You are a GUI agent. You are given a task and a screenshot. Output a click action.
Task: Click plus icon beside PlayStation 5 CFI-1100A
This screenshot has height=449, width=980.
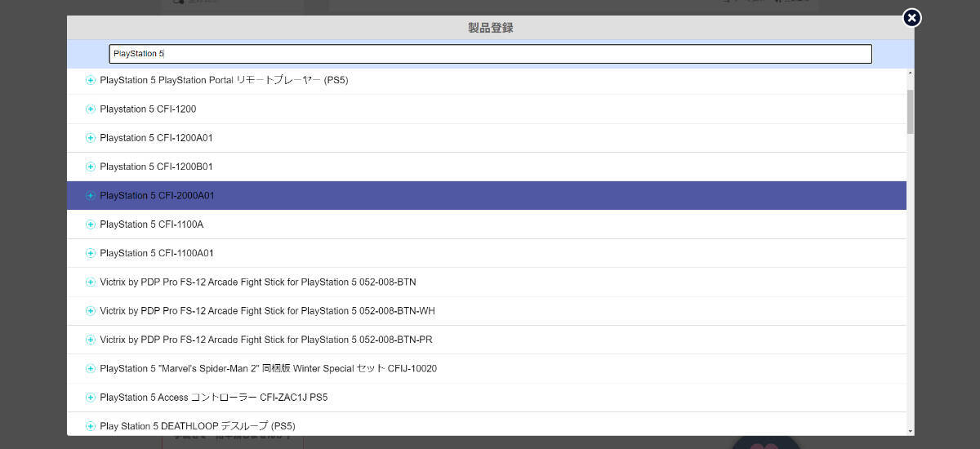(x=91, y=224)
